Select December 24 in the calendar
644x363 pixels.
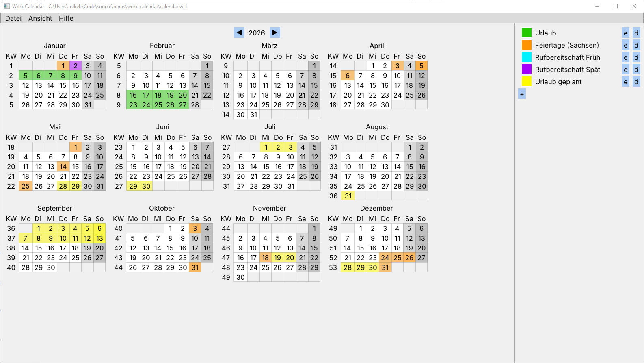click(385, 258)
